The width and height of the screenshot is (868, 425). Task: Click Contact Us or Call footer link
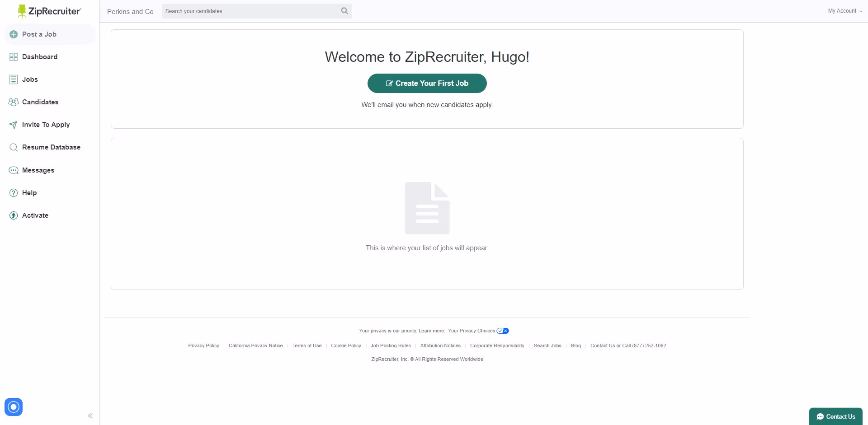pos(628,346)
